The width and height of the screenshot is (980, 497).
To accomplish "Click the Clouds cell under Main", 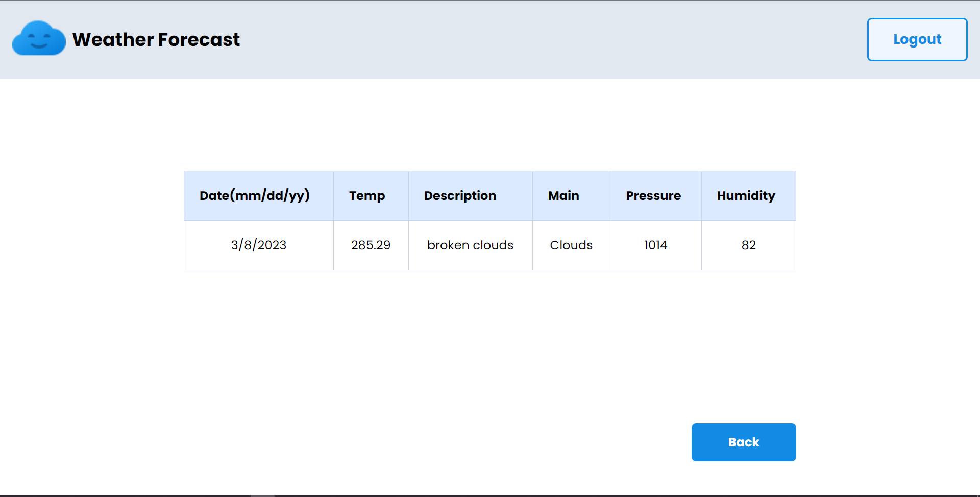I will (572, 245).
